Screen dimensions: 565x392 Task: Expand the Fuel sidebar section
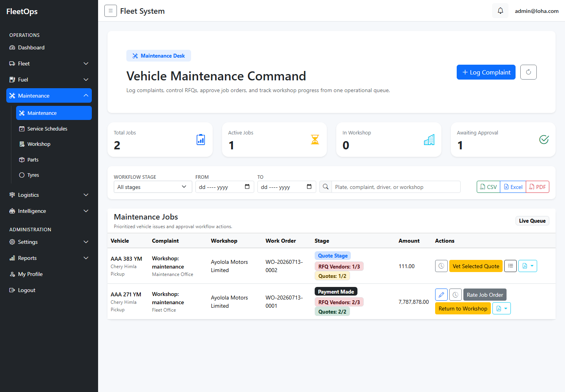click(49, 80)
